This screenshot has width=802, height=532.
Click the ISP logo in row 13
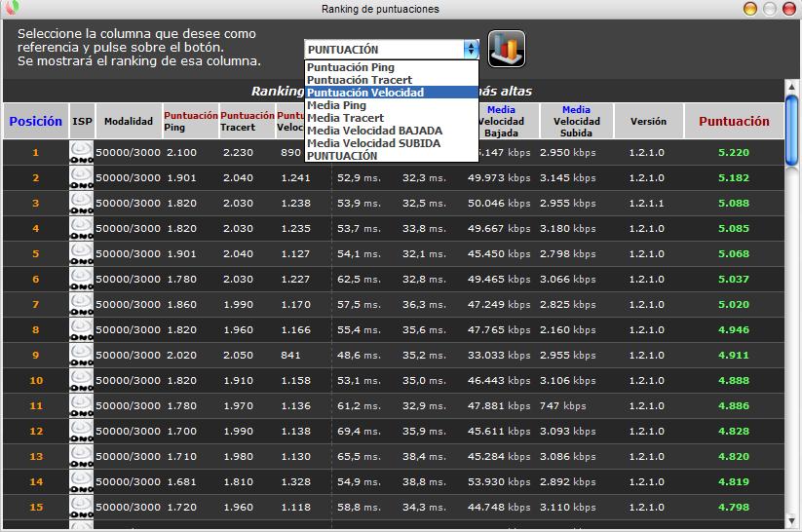click(x=82, y=456)
